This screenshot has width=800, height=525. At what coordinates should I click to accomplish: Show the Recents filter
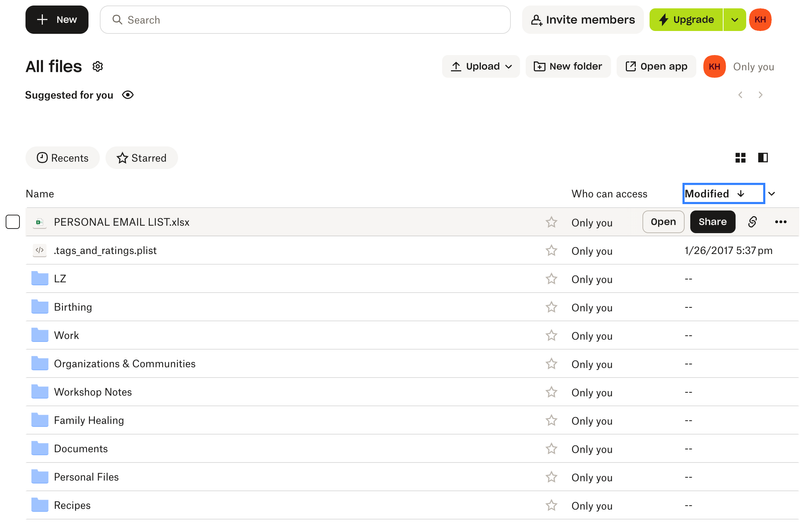62,158
